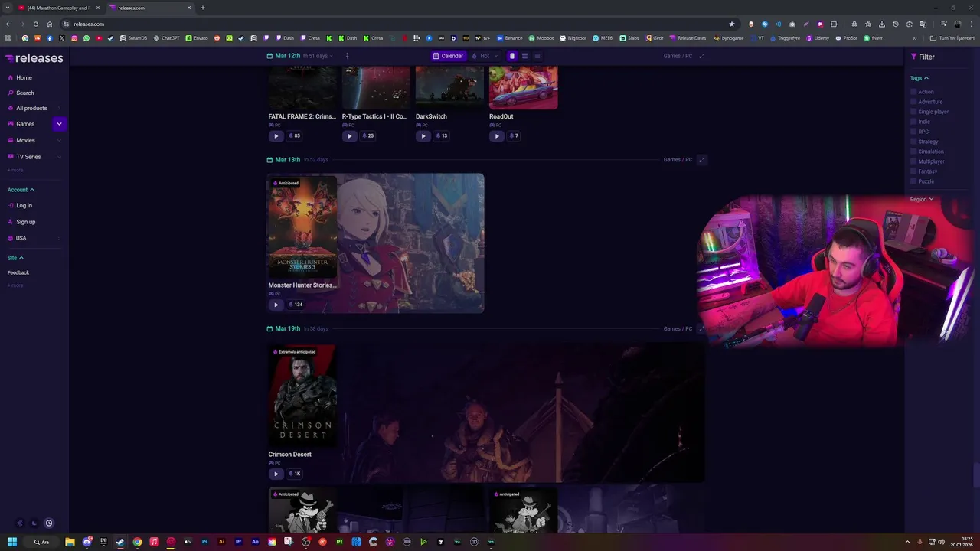Check the Single-player tag filter
Viewport: 980px width, 551px height.
[913, 112]
